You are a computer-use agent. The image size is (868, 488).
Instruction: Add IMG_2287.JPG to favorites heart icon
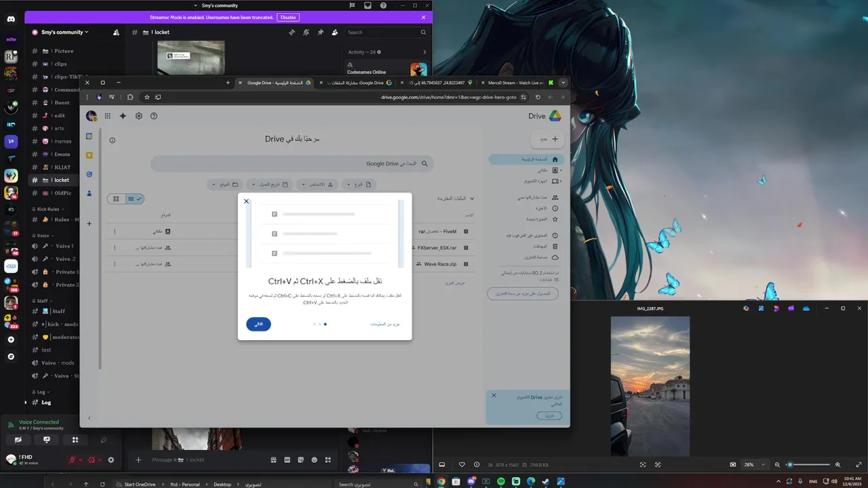[462, 464]
